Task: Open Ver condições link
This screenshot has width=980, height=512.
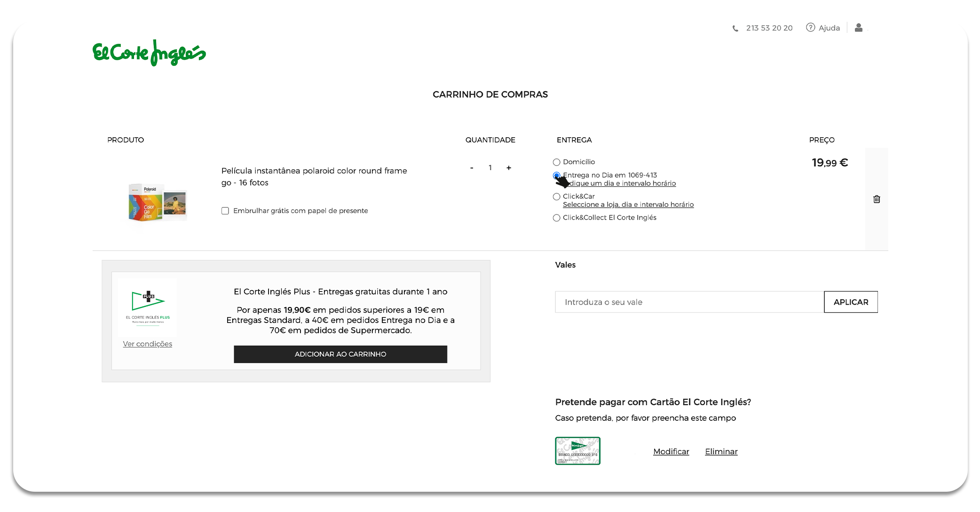Action: tap(148, 344)
